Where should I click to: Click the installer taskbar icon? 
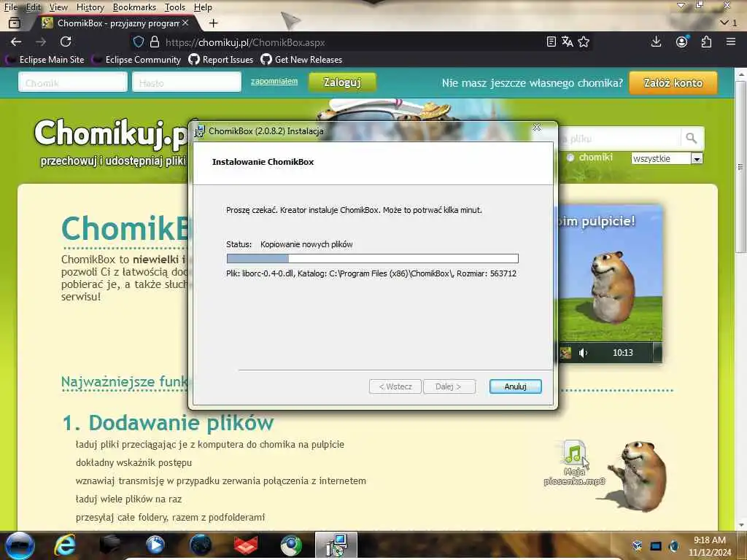click(336, 545)
